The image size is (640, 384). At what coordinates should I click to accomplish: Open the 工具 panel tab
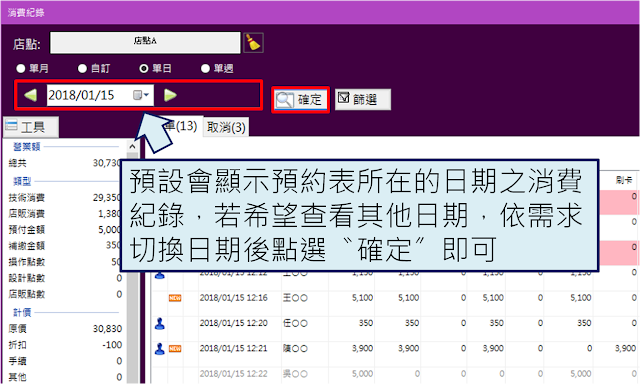(31, 127)
